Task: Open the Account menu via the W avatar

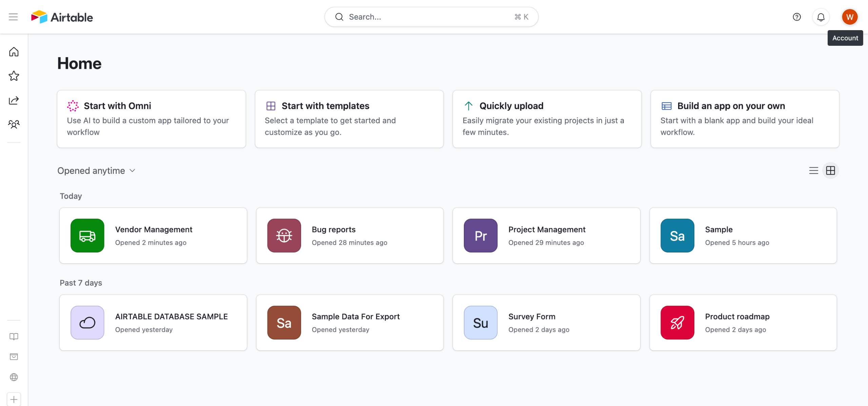Action: [x=849, y=17]
